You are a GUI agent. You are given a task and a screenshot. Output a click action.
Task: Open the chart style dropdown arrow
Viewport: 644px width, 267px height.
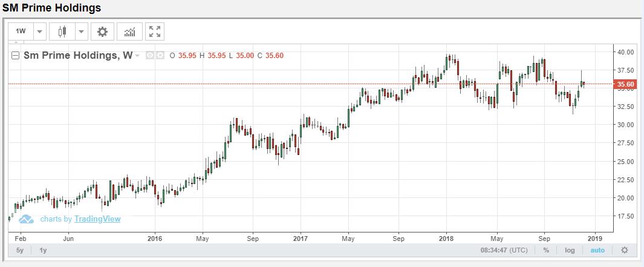click(x=81, y=31)
